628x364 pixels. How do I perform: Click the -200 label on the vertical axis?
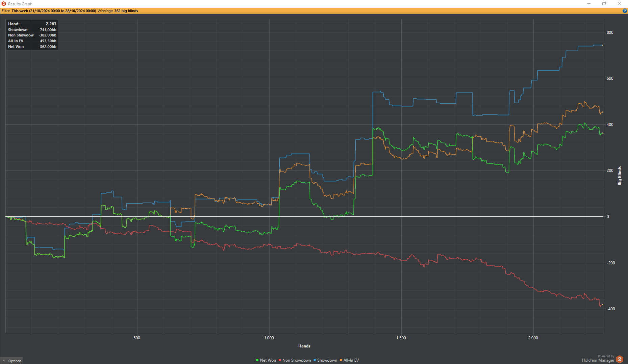[610, 263]
